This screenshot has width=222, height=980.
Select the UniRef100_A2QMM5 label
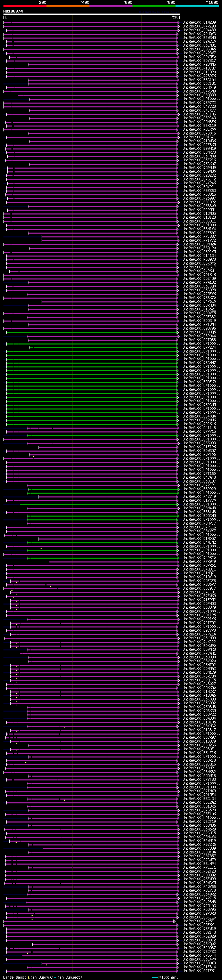(199, 64)
